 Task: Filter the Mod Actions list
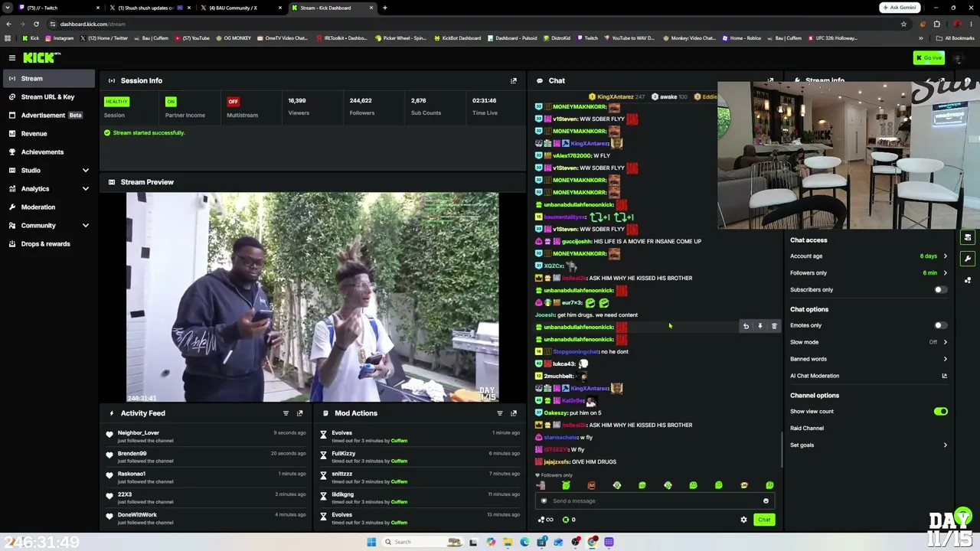[x=500, y=413]
